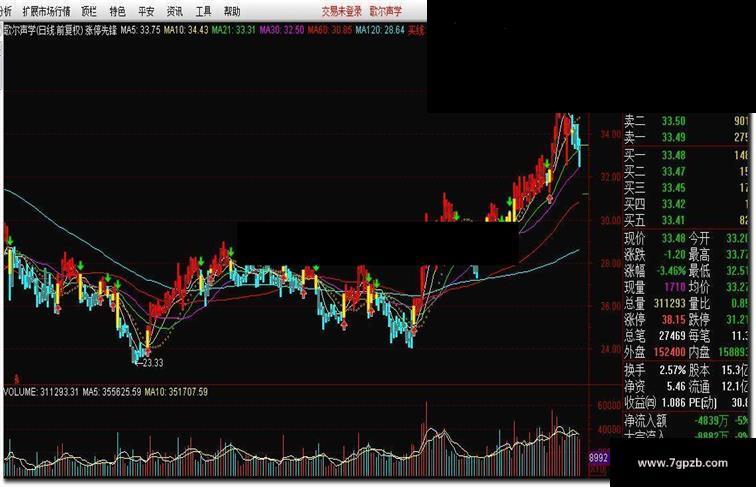Select the 卖一 33.49 ask row
The height and width of the screenshot is (487, 756).
(687, 137)
